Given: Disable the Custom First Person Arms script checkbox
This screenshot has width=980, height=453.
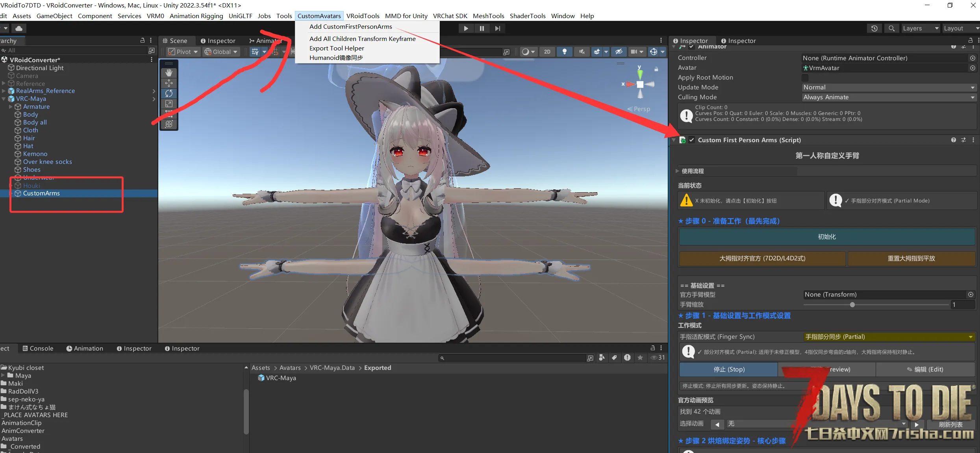Looking at the screenshot, I should (691, 140).
